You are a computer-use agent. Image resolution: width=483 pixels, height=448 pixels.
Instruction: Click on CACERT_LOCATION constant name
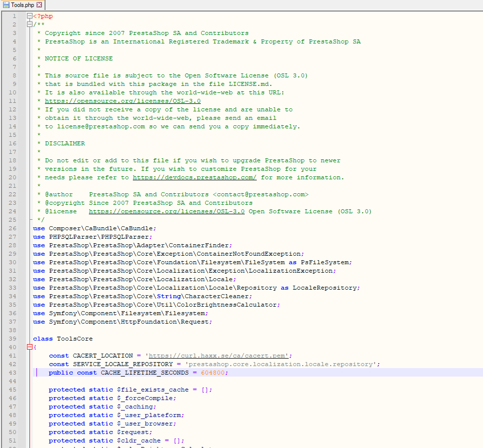click(x=103, y=355)
